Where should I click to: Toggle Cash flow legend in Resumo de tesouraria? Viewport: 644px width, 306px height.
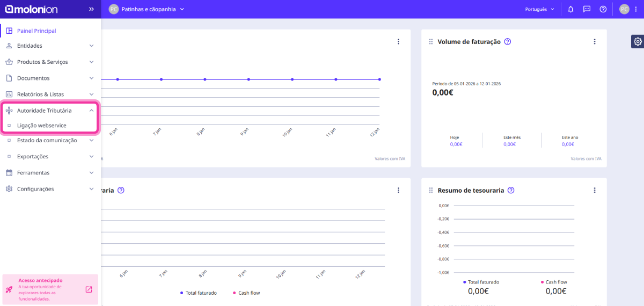pyautogui.click(x=553, y=282)
